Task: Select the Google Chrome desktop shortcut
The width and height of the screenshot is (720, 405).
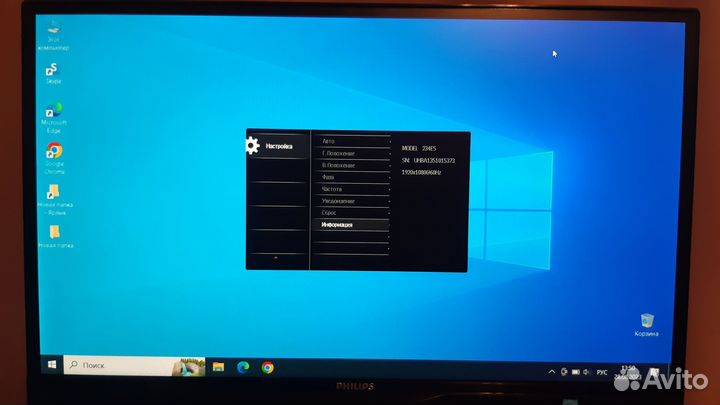Action: (x=54, y=158)
